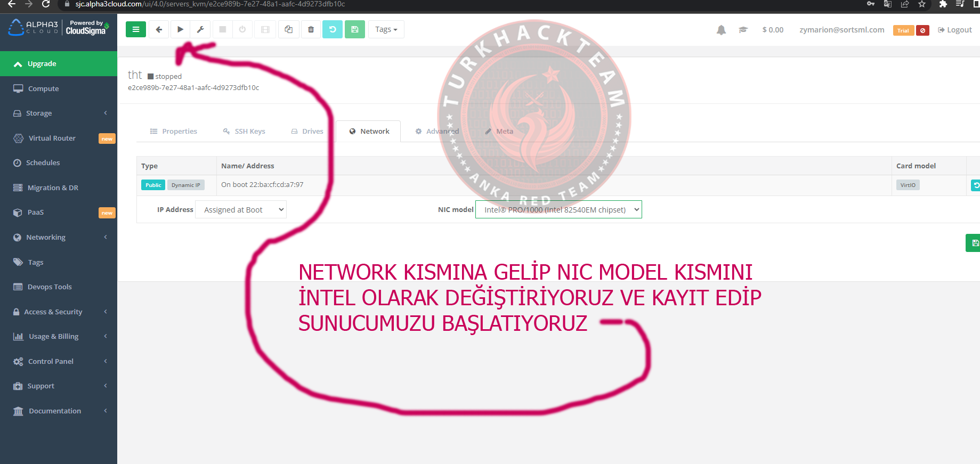Open Control Panel in the sidebar
This screenshot has width=980, height=464.
click(x=51, y=361)
